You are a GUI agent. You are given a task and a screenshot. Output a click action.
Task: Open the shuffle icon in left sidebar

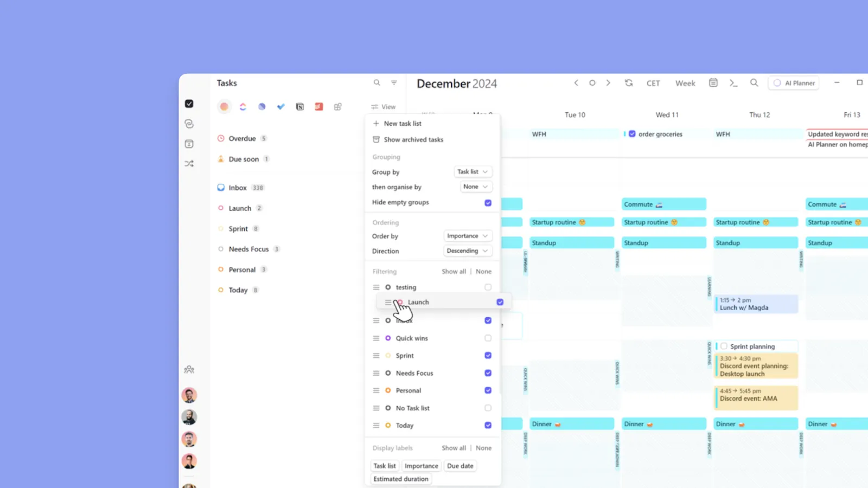[x=189, y=163]
